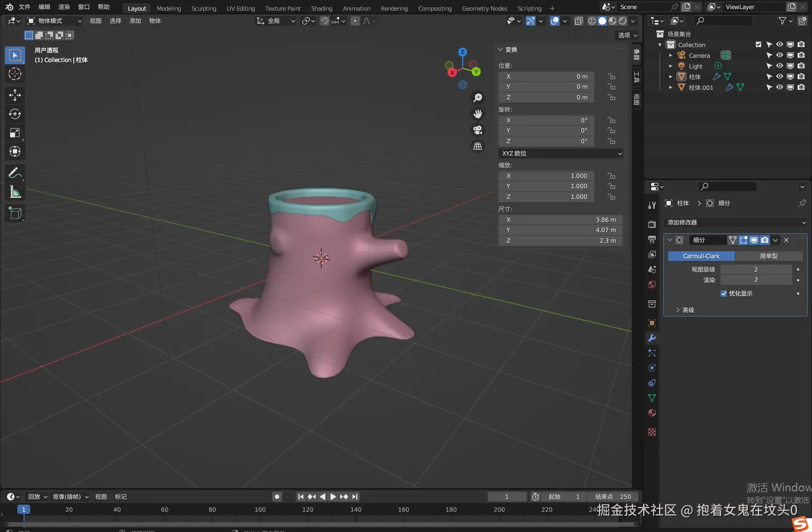
Task: Collapse the 变换 panel
Action: (x=508, y=50)
